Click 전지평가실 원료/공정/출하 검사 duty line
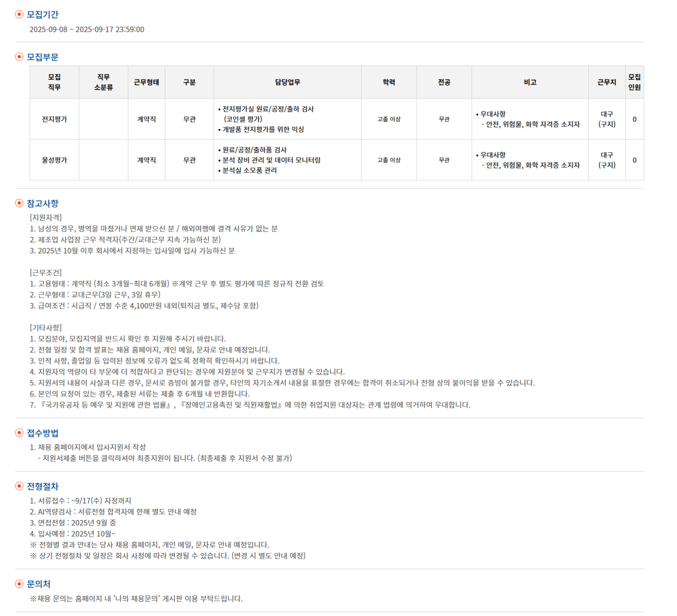 [266, 109]
